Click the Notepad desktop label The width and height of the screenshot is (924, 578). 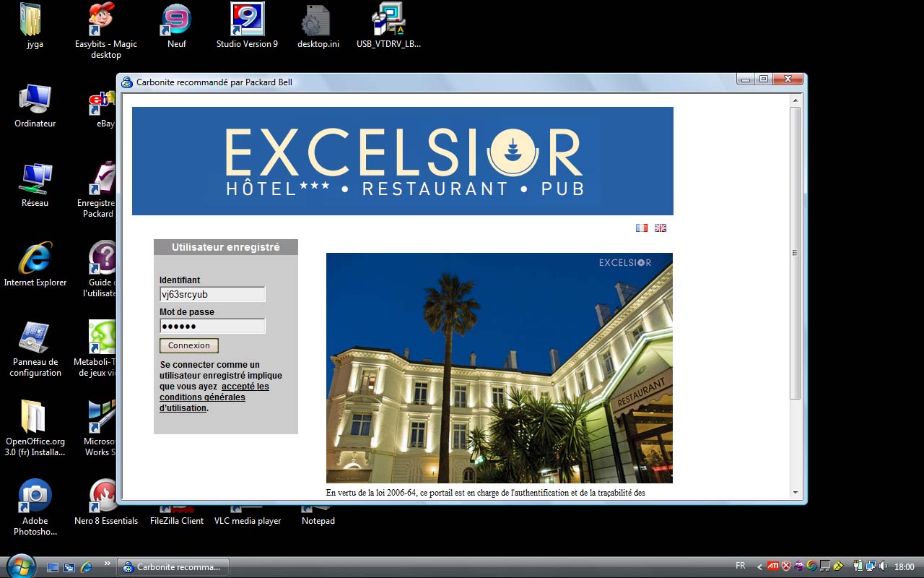point(318,521)
